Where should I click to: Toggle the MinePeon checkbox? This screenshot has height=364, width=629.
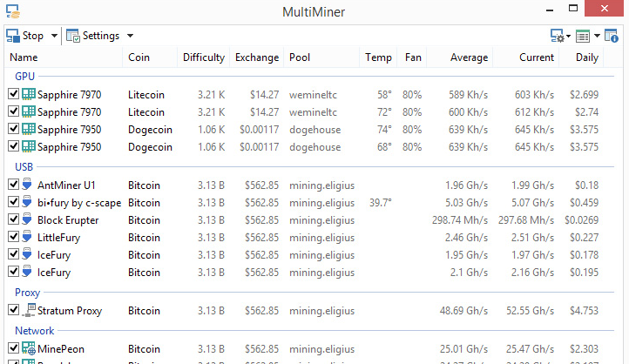pyautogui.click(x=13, y=348)
